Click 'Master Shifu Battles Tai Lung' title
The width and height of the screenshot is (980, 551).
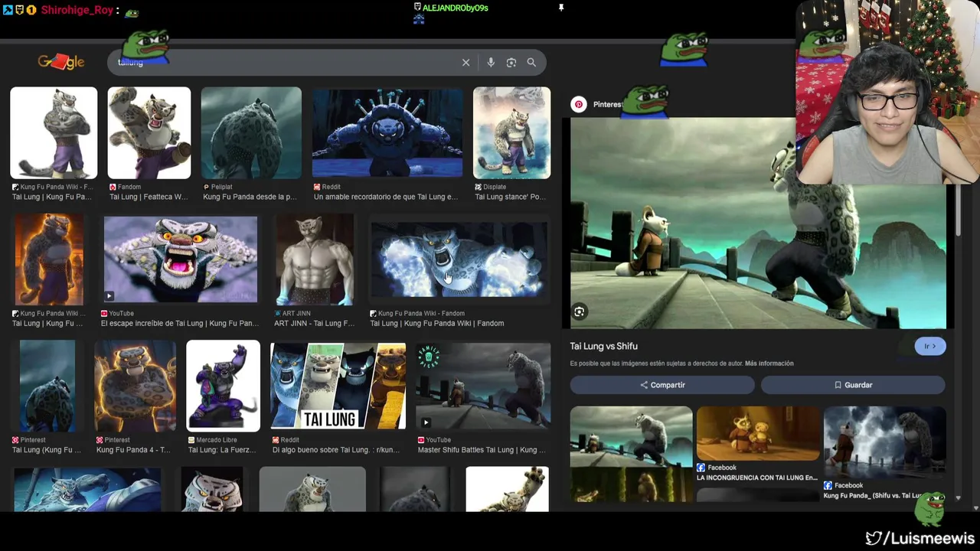click(x=482, y=450)
